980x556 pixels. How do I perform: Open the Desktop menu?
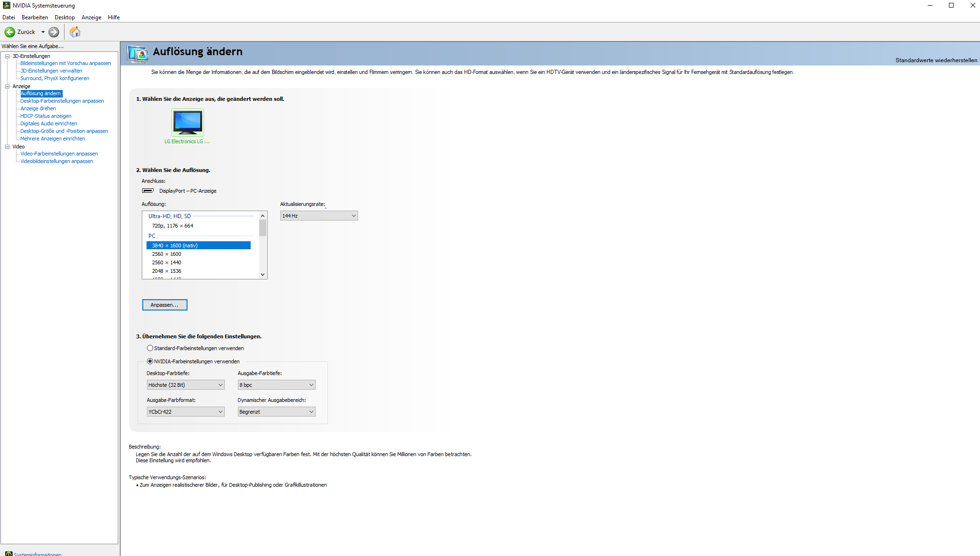(x=65, y=17)
